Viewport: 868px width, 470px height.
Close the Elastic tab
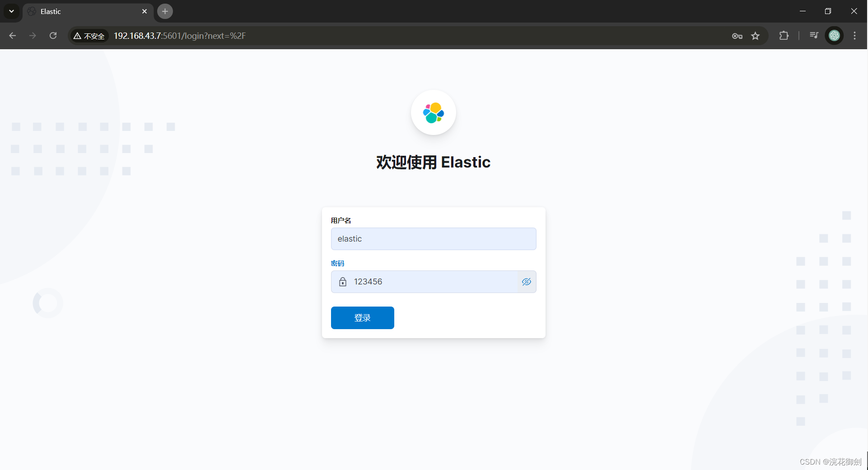(x=145, y=11)
